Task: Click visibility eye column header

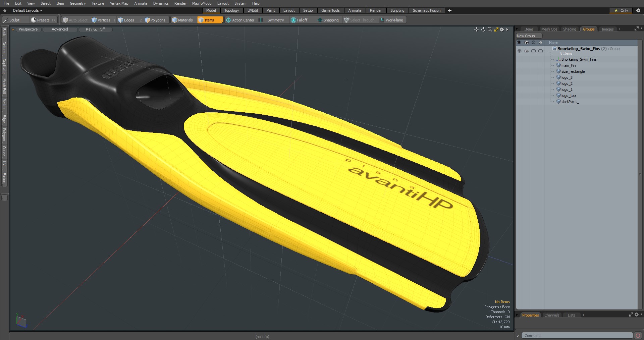Action: [x=519, y=43]
